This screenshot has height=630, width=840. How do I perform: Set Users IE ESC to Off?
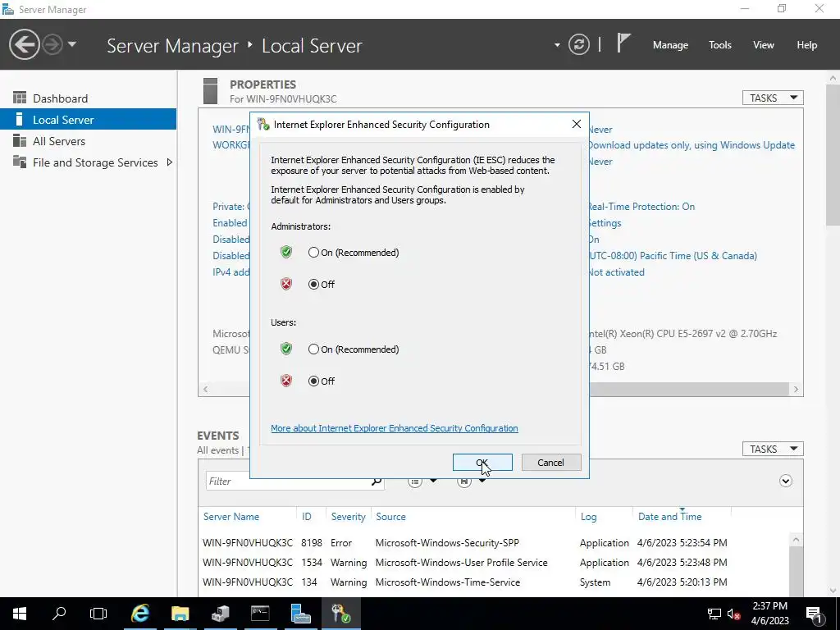[313, 381]
